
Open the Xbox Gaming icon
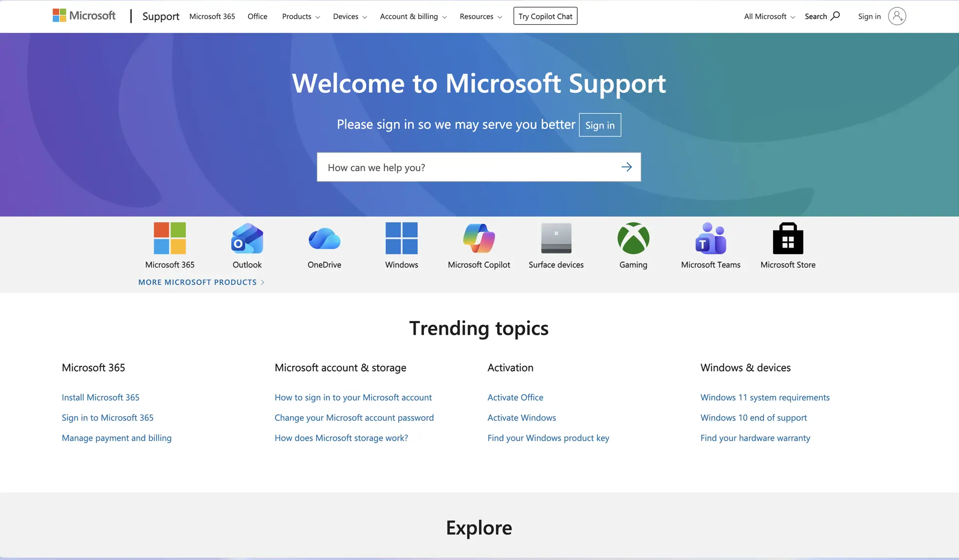click(x=633, y=238)
